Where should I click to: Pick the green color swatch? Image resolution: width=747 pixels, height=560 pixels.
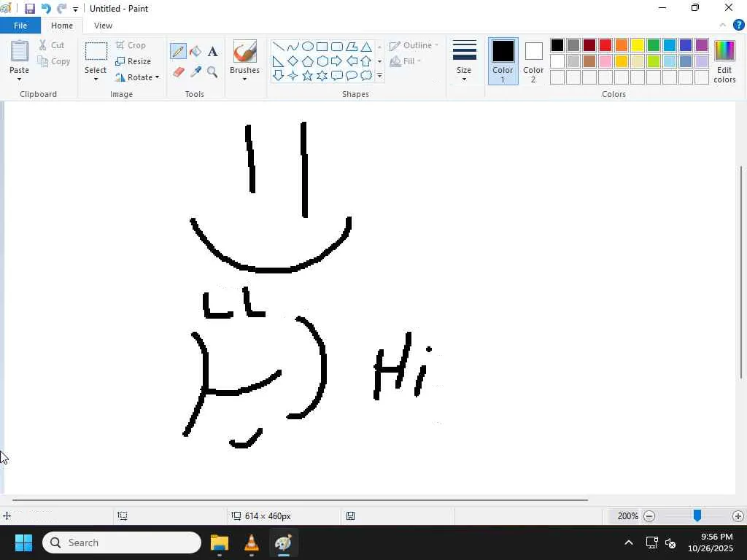click(653, 45)
